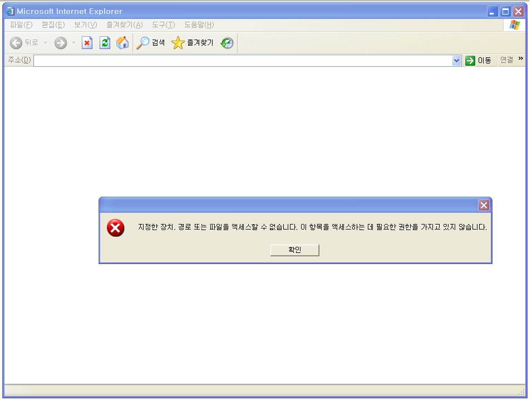Click the access denied error message text

pyautogui.click(x=312, y=227)
